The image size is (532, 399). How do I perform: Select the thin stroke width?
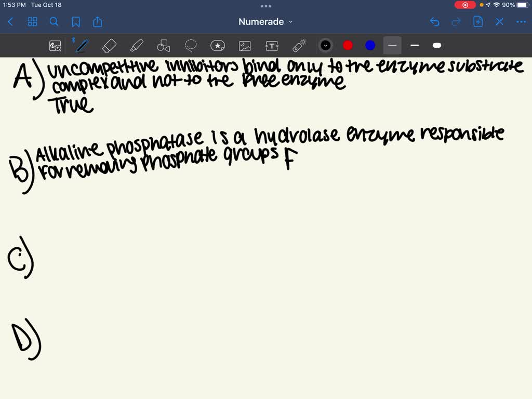392,46
